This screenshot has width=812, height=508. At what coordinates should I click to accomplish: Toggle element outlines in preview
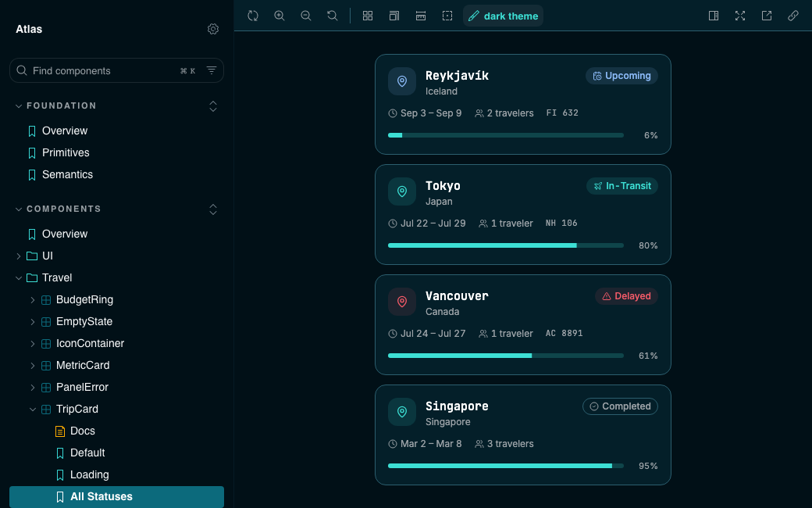coord(447,16)
